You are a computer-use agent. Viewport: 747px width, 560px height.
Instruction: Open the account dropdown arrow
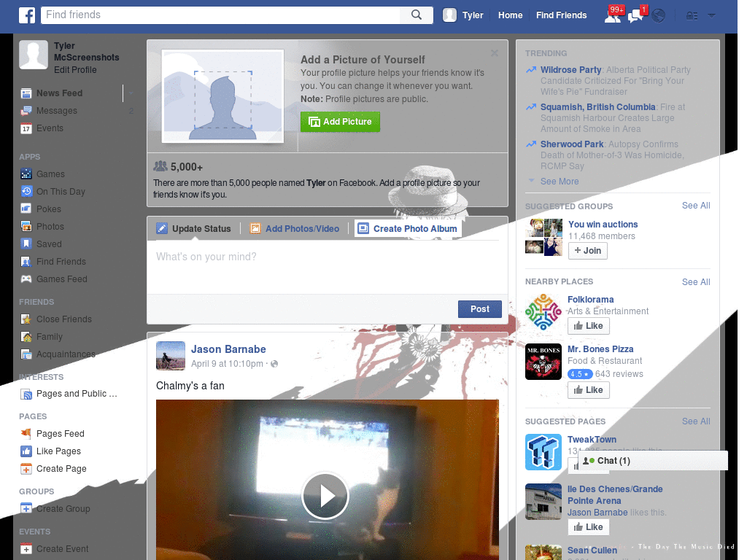pos(711,15)
